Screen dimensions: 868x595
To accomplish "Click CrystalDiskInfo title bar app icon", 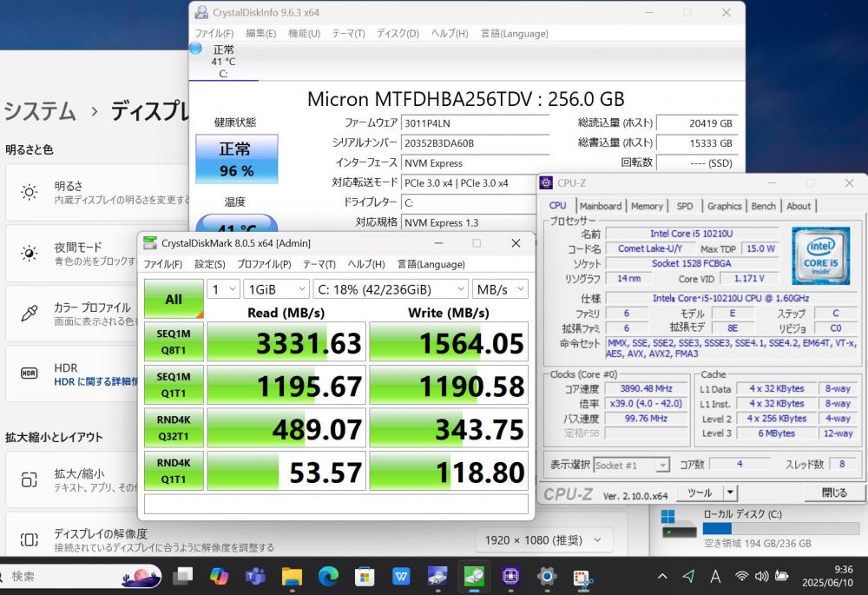I will [202, 12].
